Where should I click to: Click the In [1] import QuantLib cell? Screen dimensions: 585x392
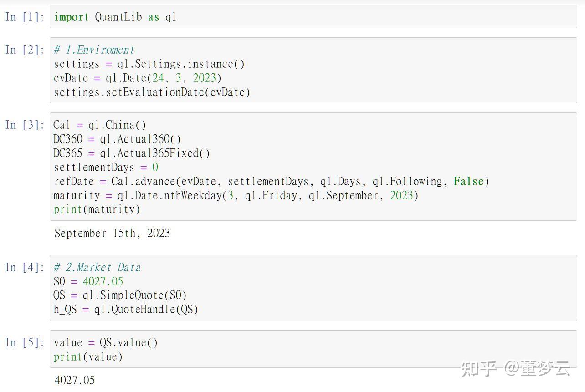point(313,17)
